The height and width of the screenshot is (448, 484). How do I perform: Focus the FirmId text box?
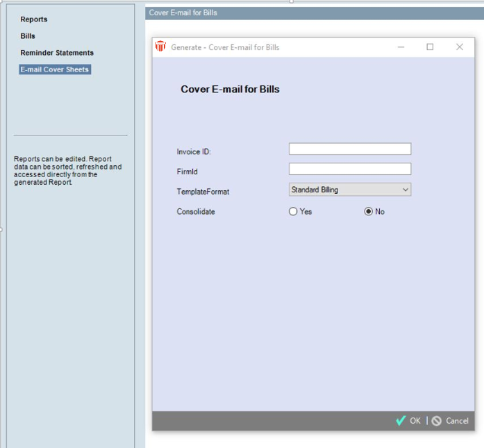click(x=349, y=169)
